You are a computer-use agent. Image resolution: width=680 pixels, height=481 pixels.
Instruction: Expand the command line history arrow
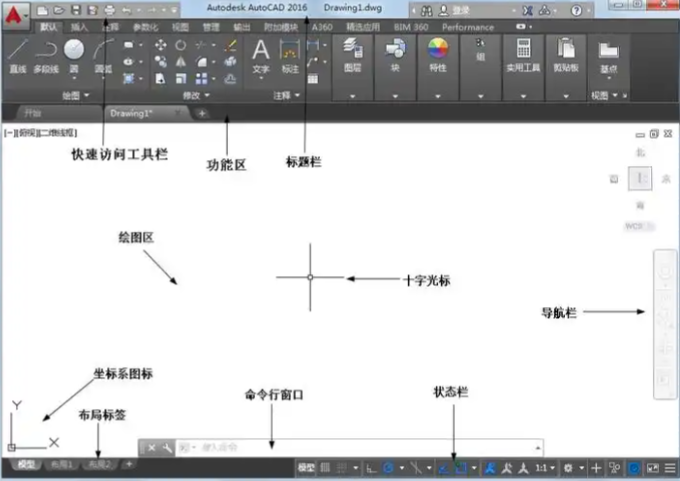538,448
